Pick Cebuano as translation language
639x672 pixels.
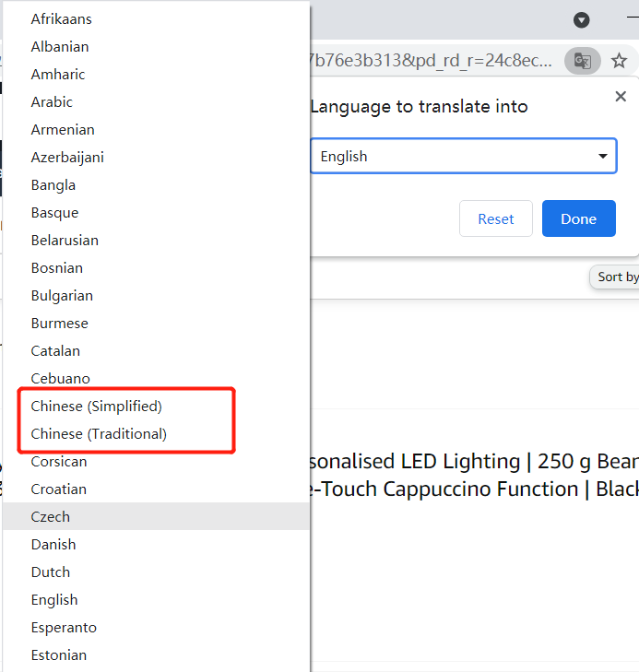click(156, 379)
